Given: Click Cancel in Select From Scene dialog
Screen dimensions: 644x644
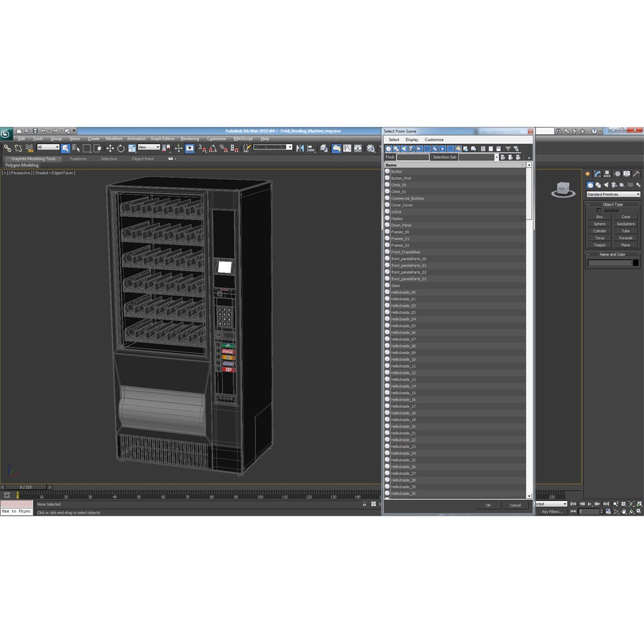Looking at the screenshot, I should tap(515, 505).
